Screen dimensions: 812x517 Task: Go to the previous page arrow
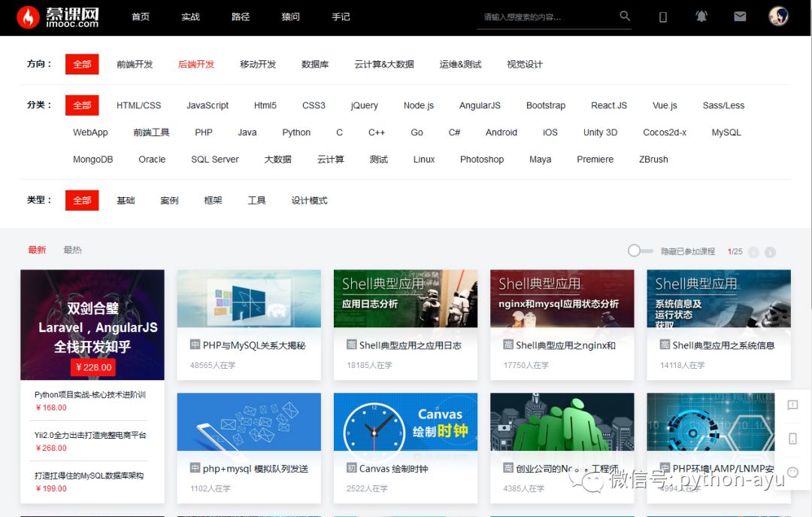pos(753,253)
